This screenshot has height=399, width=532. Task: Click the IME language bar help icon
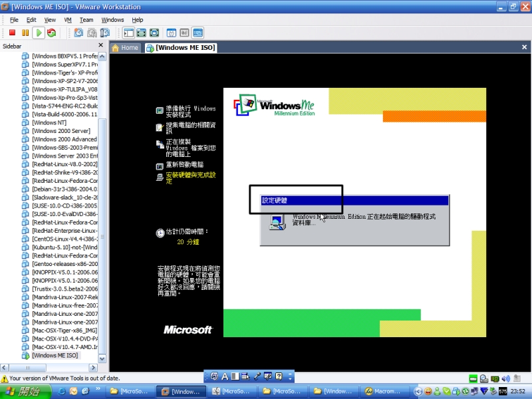click(279, 376)
